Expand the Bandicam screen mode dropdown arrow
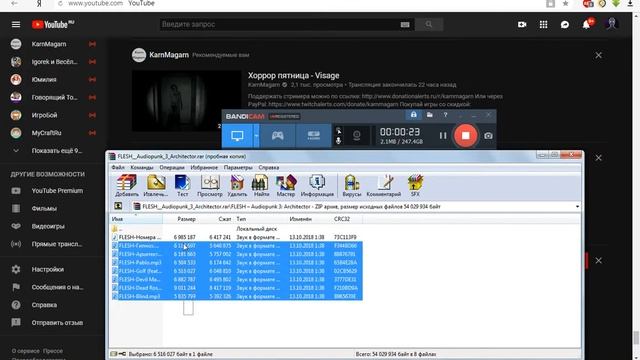The image size is (640, 360). (x=256, y=136)
